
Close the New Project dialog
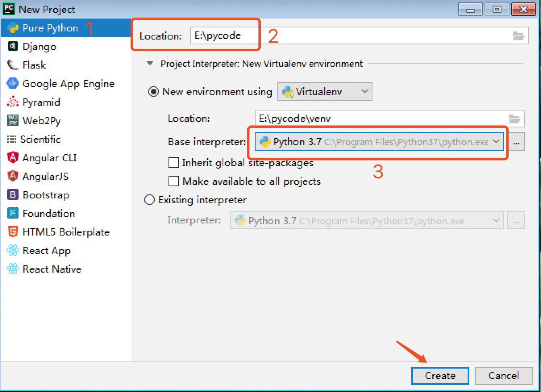click(523, 9)
